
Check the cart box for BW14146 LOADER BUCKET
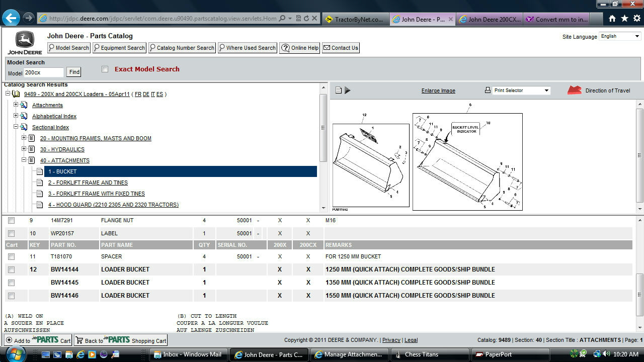pos(11,296)
